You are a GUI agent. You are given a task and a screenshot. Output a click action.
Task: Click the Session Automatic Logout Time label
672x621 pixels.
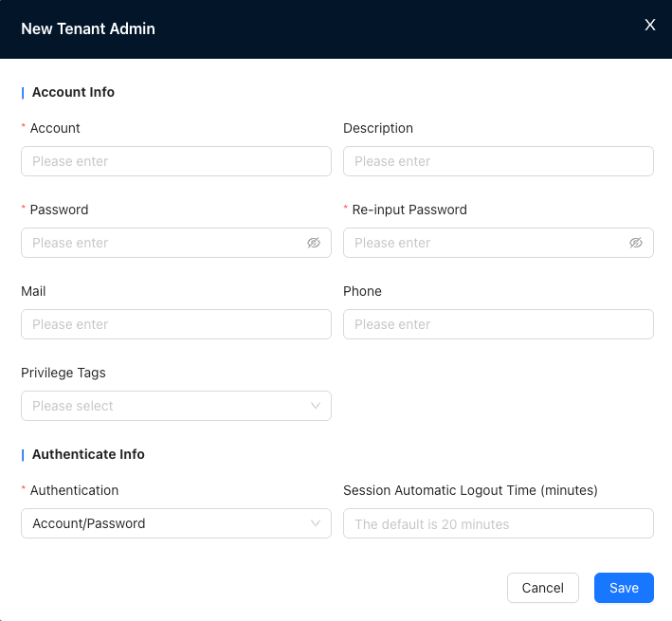point(470,490)
